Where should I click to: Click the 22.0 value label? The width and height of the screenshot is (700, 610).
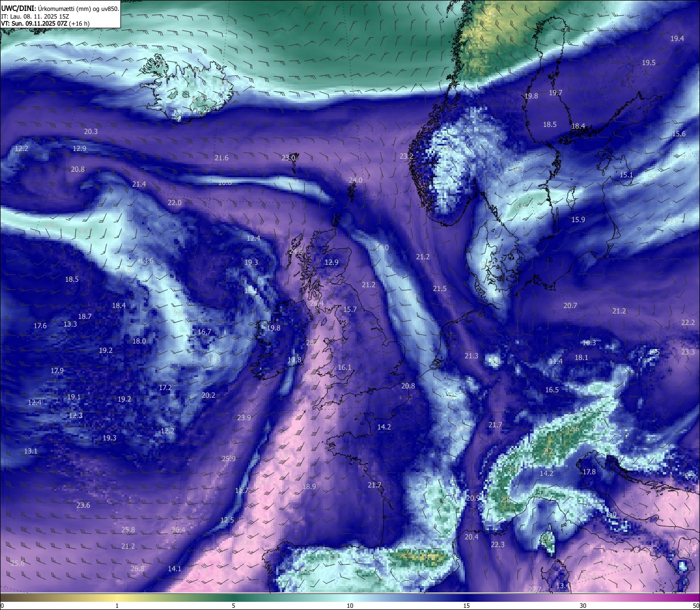coord(174,203)
